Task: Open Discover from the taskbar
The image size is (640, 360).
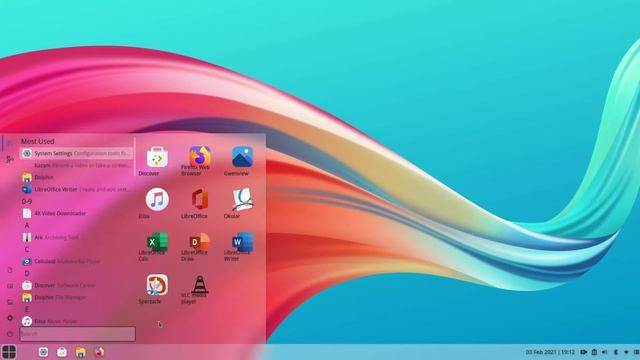Action: click(x=62, y=352)
